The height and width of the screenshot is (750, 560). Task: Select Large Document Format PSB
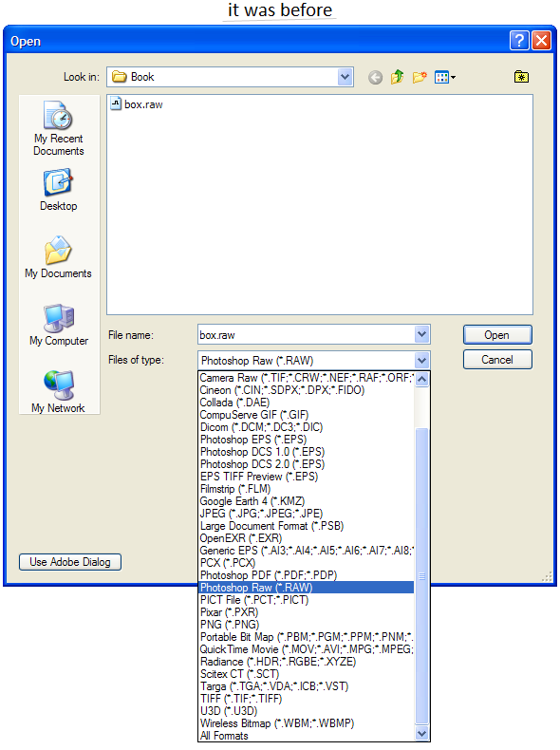click(306, 526)
